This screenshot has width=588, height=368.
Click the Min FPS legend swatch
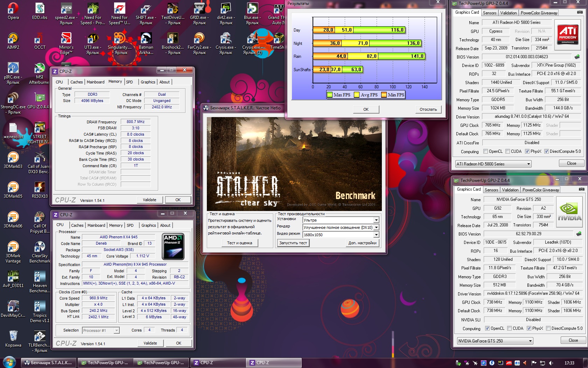[x=384, y=95]
